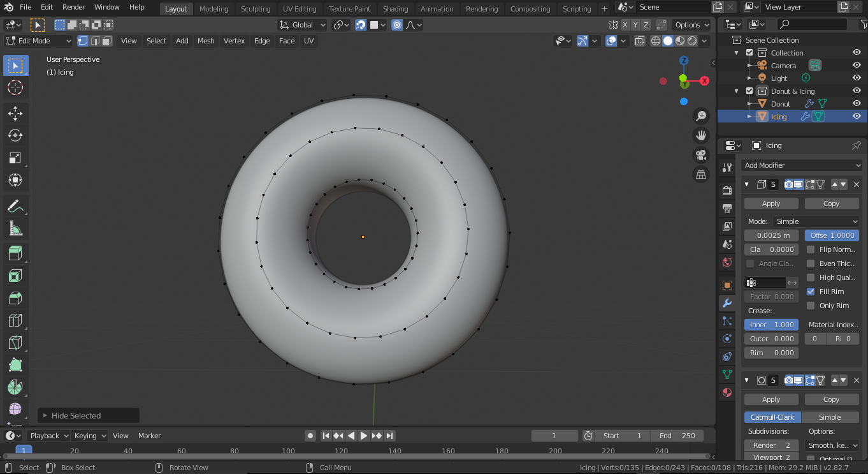Switch to face select mode
Viewport: 868px width, 474px height.
[x=107, y=41]
